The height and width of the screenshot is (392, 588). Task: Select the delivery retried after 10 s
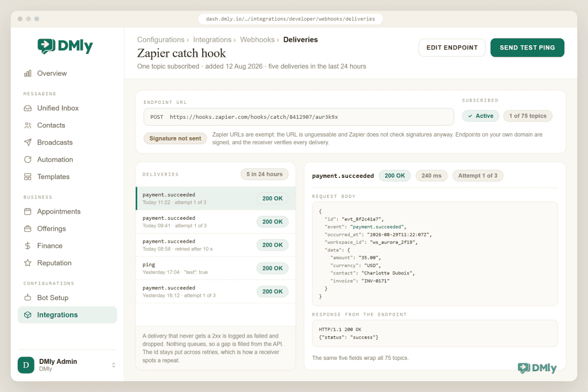(x=216, y=244)
